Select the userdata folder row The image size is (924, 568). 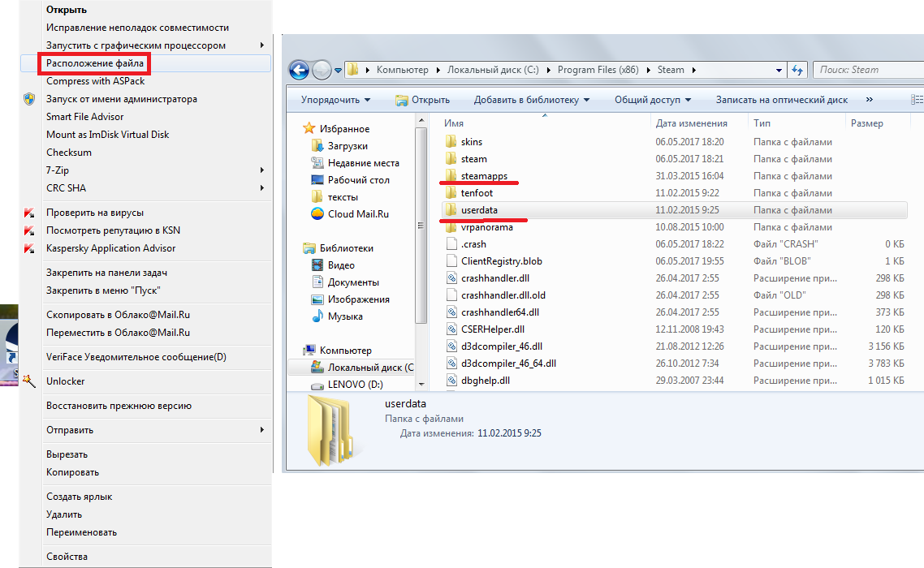pos(674,210)
